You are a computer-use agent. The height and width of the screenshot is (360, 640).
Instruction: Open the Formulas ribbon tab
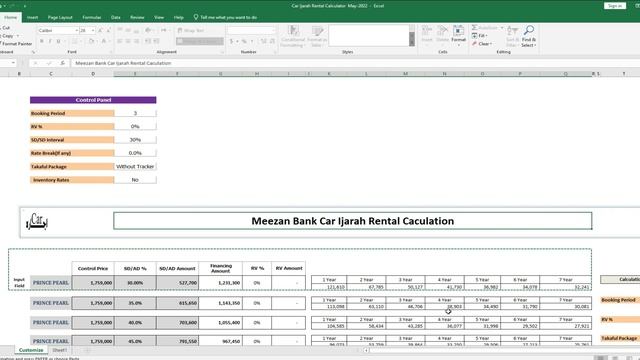(x=91, y=18)
